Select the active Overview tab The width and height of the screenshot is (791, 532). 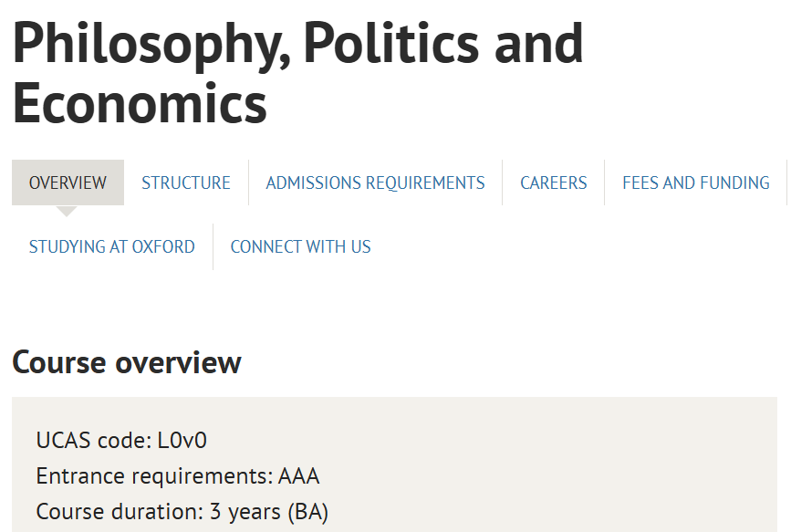click(x=68, y=183)
